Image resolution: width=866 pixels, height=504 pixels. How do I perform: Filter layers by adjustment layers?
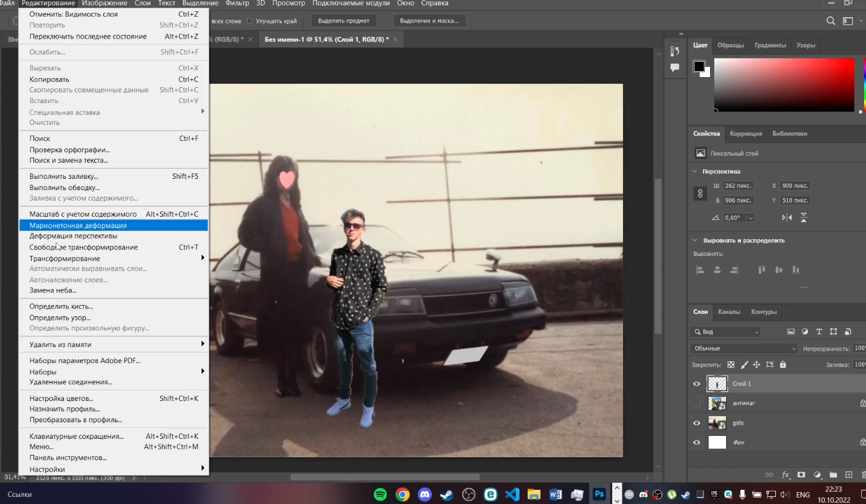(805, 332)
